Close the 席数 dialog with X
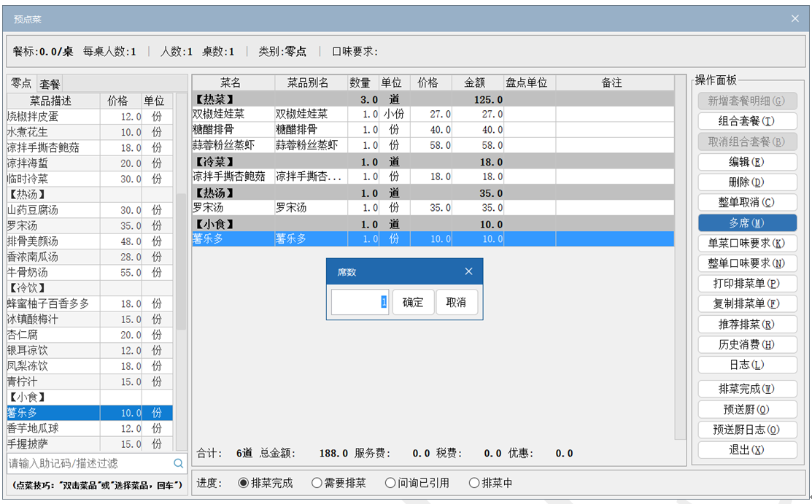 pos(468,271)
